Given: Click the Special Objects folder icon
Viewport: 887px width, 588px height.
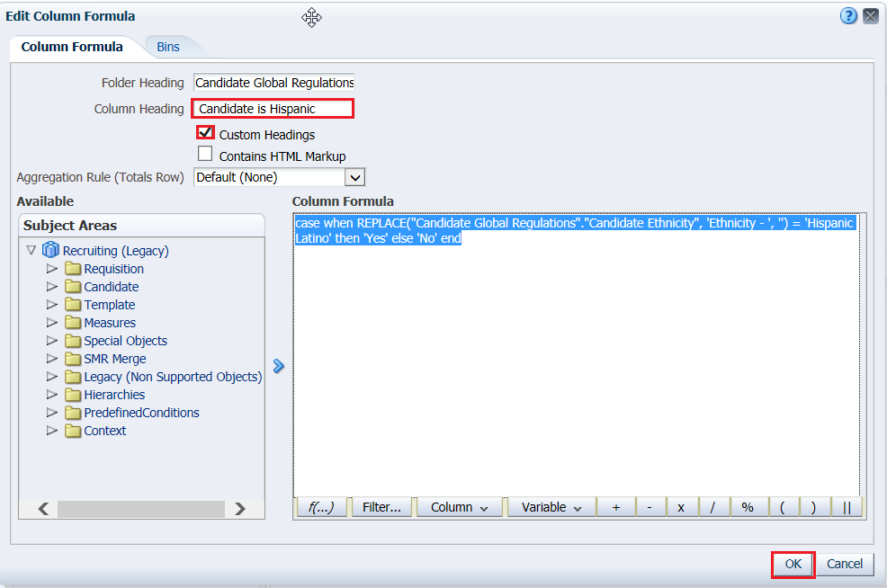Looking at the screenshot, I should 72,341.
